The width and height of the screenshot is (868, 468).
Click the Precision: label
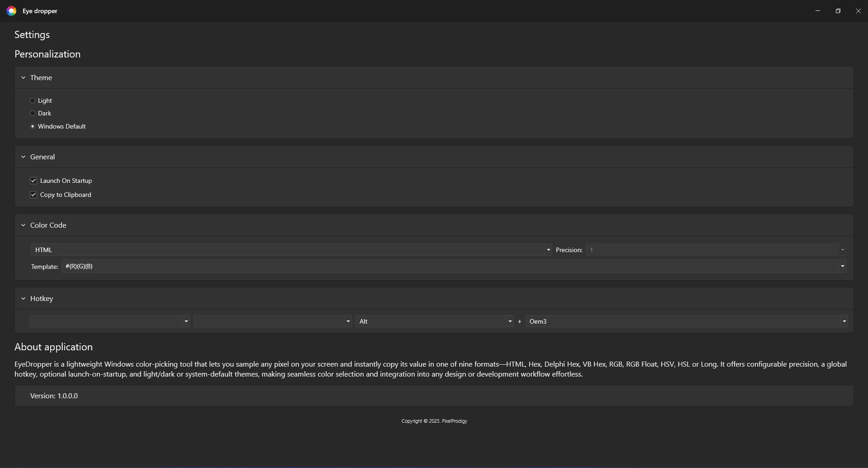[569, 250]
